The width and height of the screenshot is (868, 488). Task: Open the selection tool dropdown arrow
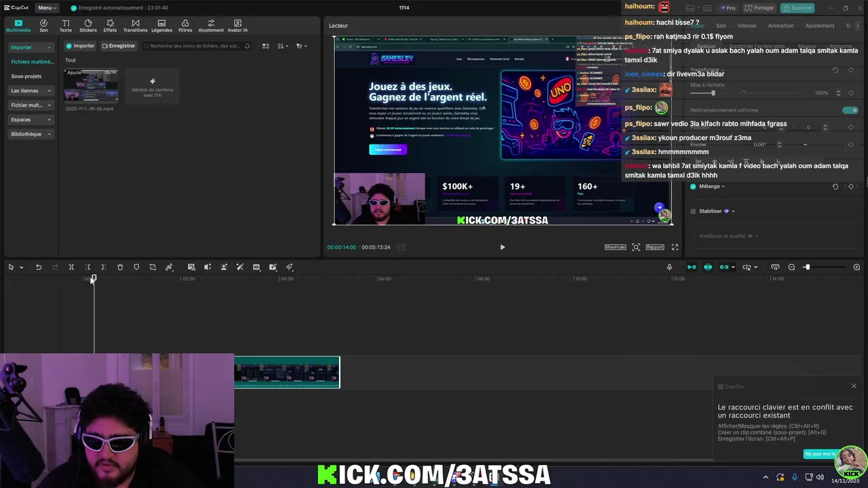21,267
